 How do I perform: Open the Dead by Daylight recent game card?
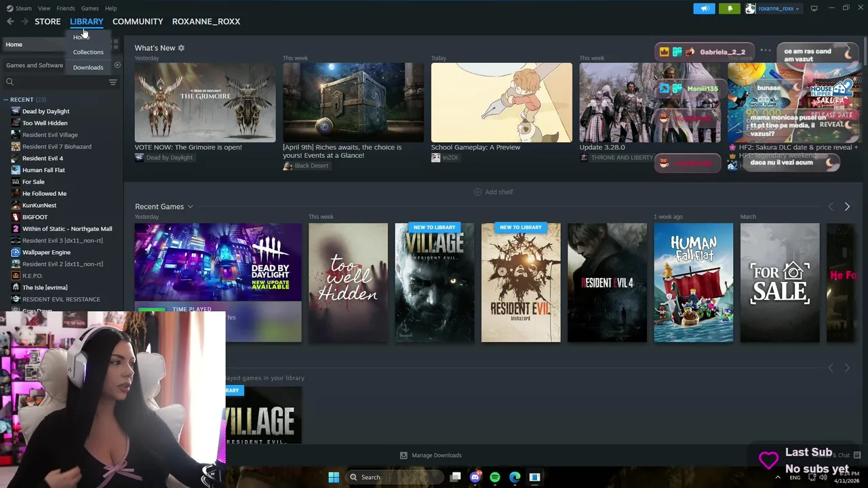[218, 262]
